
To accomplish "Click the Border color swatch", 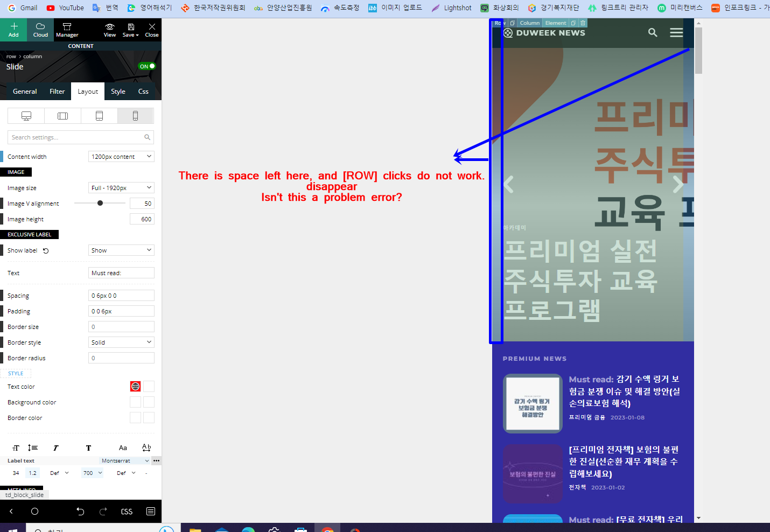I will coord(135,418).
